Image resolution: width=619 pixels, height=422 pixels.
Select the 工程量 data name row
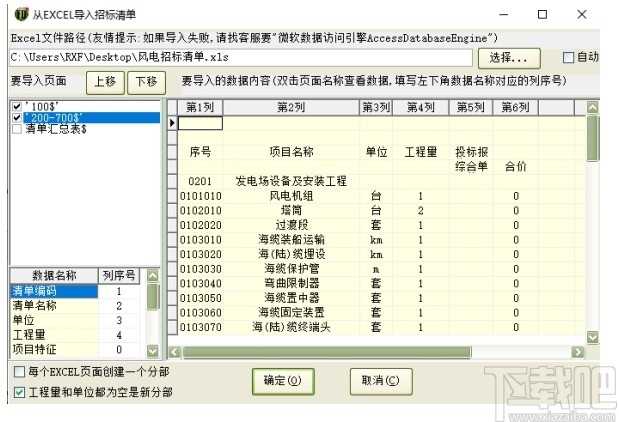[54, 335]
